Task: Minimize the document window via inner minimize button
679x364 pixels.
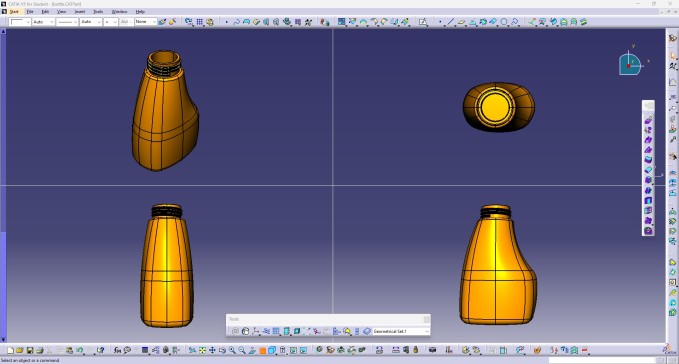Action: [x=661, y=12]
